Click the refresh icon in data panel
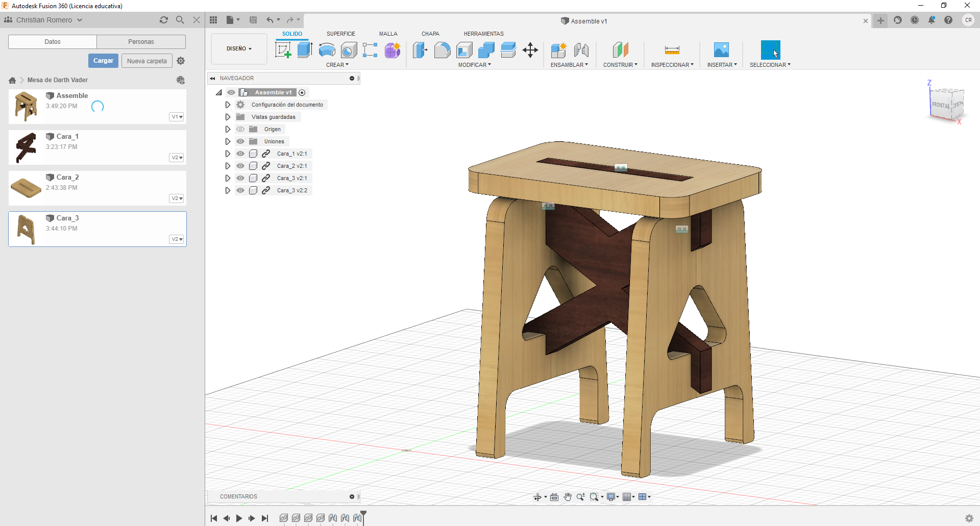 164,20
